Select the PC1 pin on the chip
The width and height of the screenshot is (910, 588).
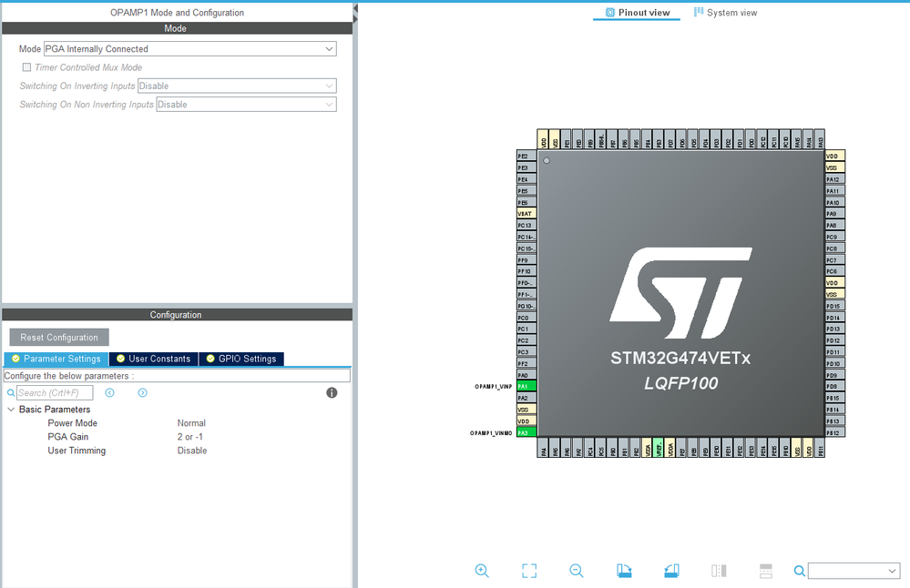point(527,329)
